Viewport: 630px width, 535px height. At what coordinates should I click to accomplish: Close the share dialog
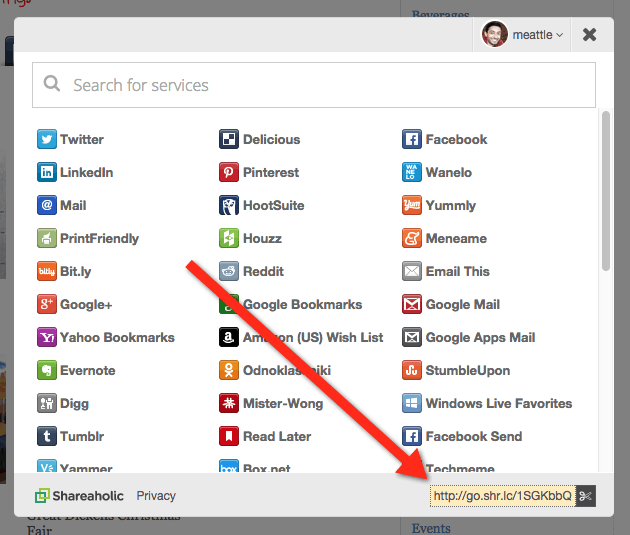pyautogui.click(x=589, y=35)
